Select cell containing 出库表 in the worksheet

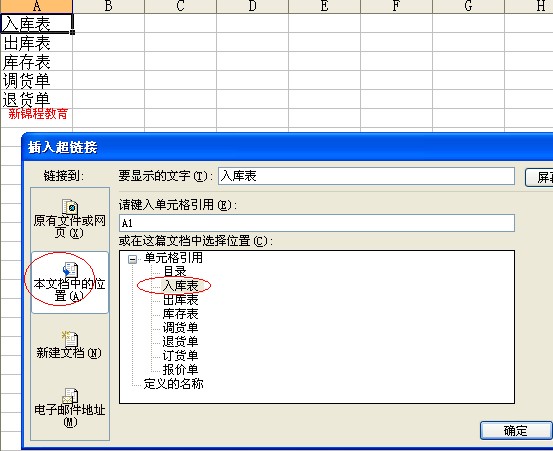[37, 42]
